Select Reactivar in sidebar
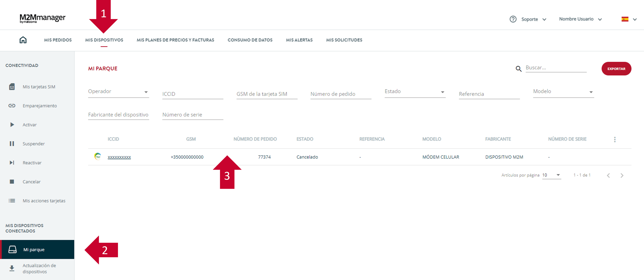This screenshot has width=644, height=280. (x=37, y=163)
